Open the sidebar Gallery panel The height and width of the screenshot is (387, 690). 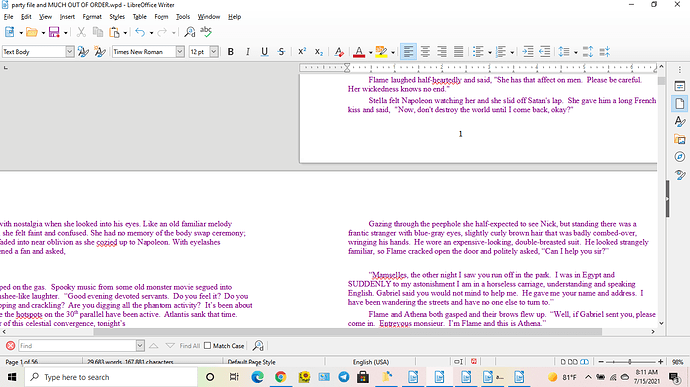(680, 140)
